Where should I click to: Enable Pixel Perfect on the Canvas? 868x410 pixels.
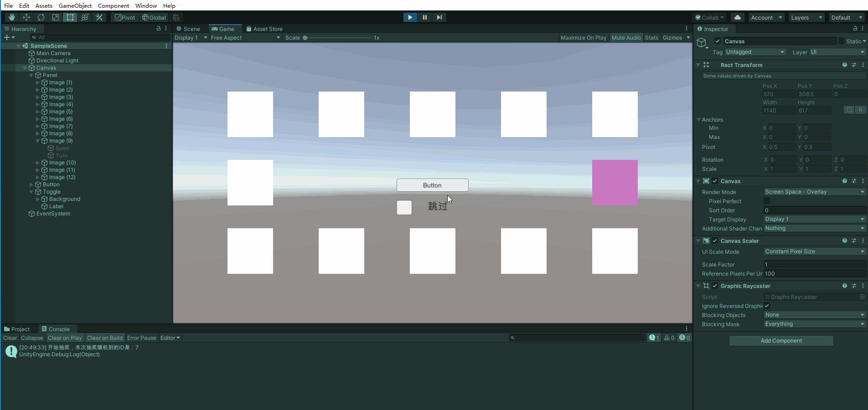[x=766, y=201]
